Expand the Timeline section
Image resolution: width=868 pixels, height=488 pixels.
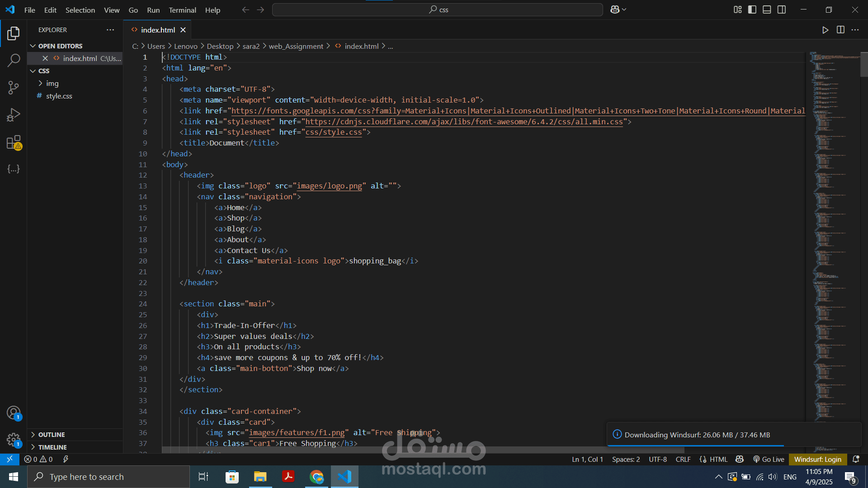[x=52, y=447]
